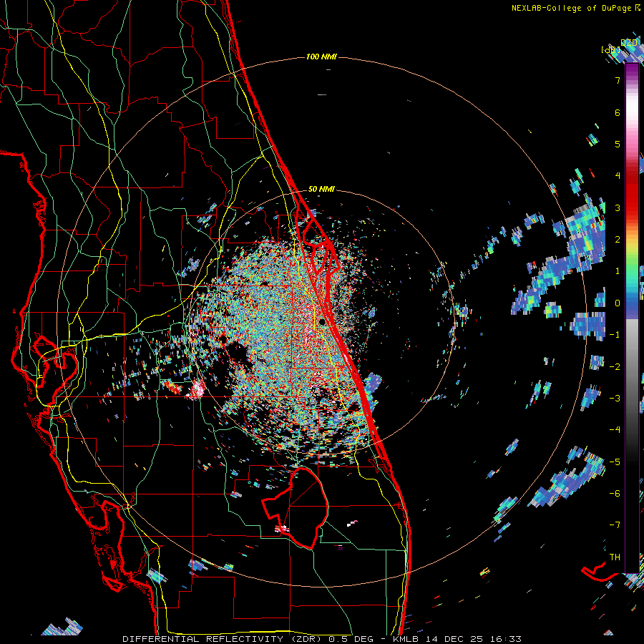Click the [dB] unit label
644x644 pixels.
610,49
